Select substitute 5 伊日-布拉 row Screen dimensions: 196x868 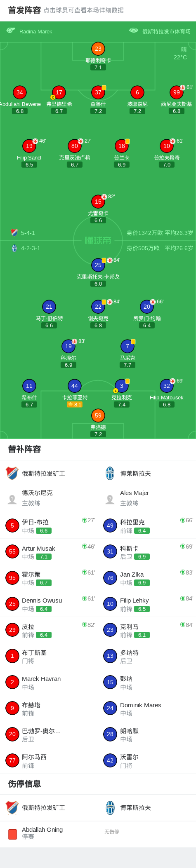[x=49, y=525]
